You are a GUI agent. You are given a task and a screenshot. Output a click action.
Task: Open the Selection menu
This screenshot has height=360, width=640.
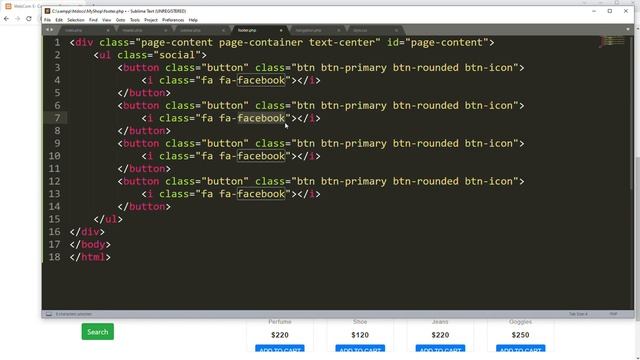pyautogui.click(x=76, y=20)
